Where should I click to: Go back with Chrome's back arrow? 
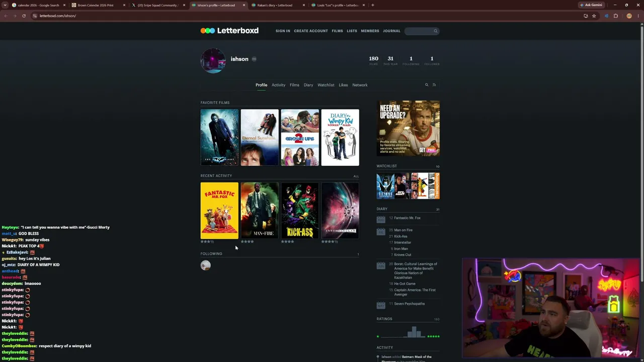[x=6, y=16]
